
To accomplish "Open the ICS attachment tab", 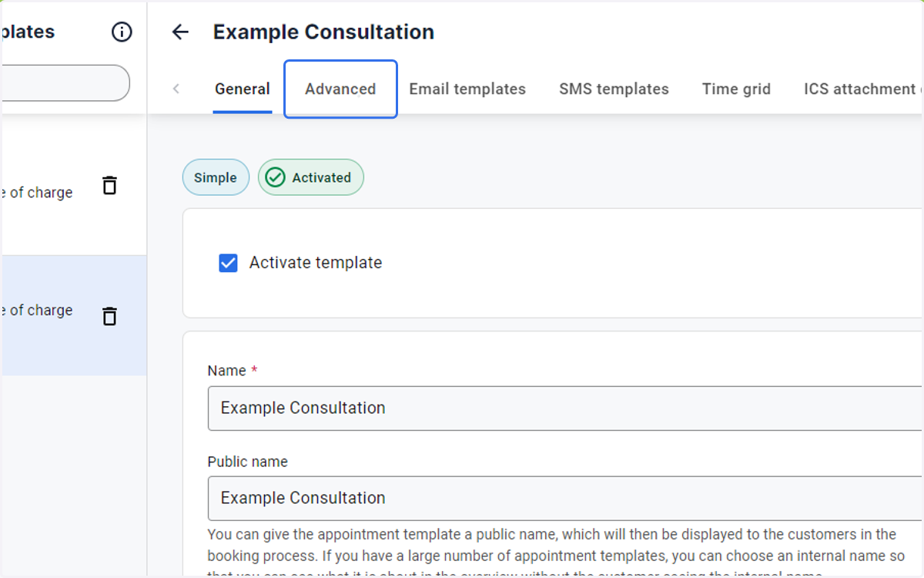I will click(x=862, y=89).
